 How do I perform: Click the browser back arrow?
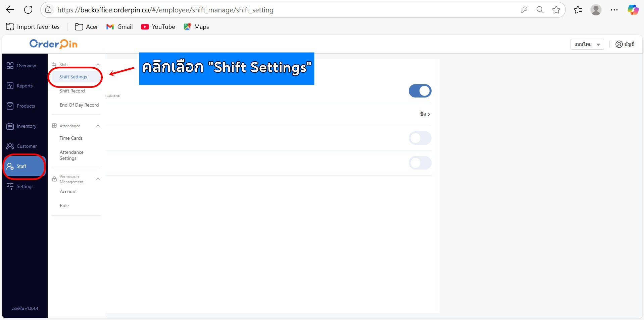10,10
